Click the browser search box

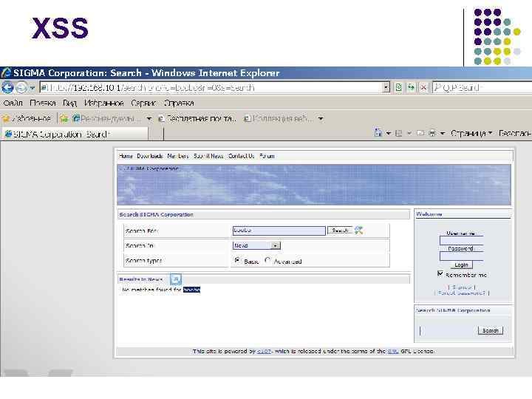[x=482, y=87]
